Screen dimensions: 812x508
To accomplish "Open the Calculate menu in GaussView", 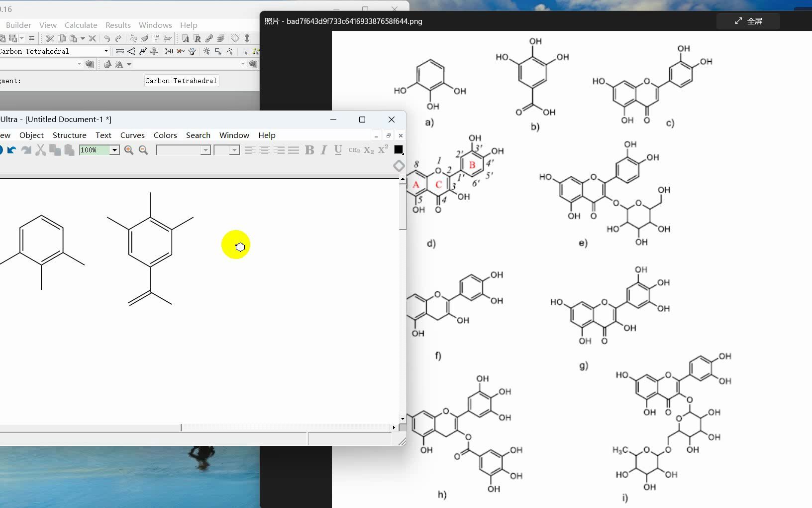I will [81, 25].
